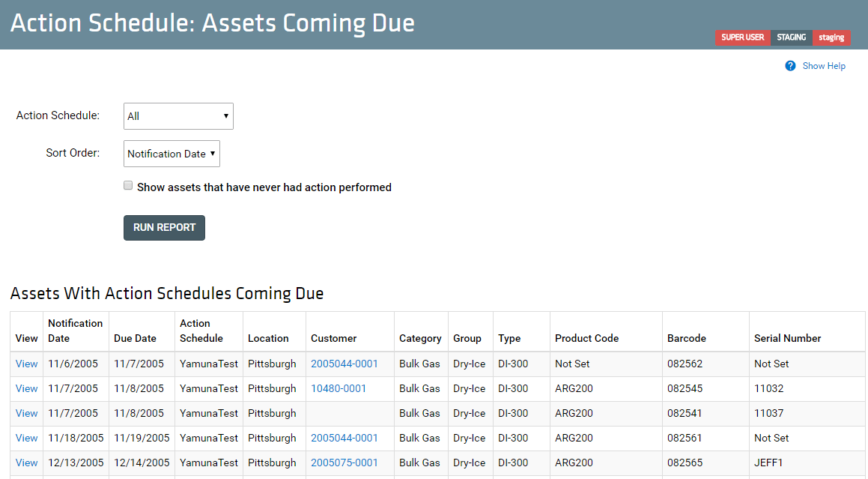Open the Action Schedule dropdown

point(178,116)
